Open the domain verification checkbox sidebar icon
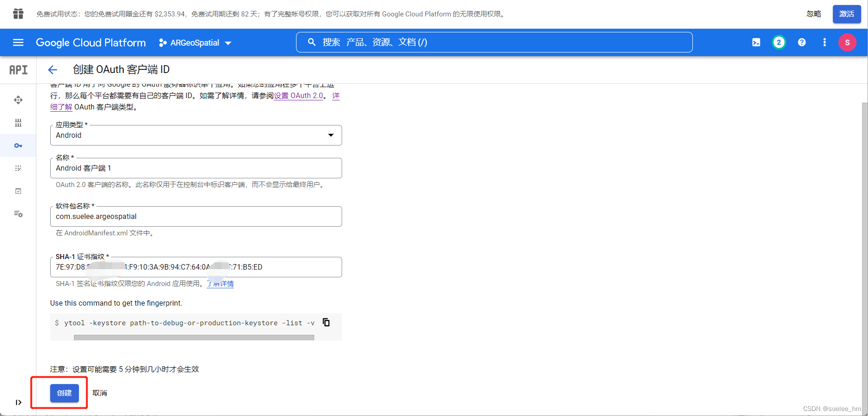 click(18, 191)
